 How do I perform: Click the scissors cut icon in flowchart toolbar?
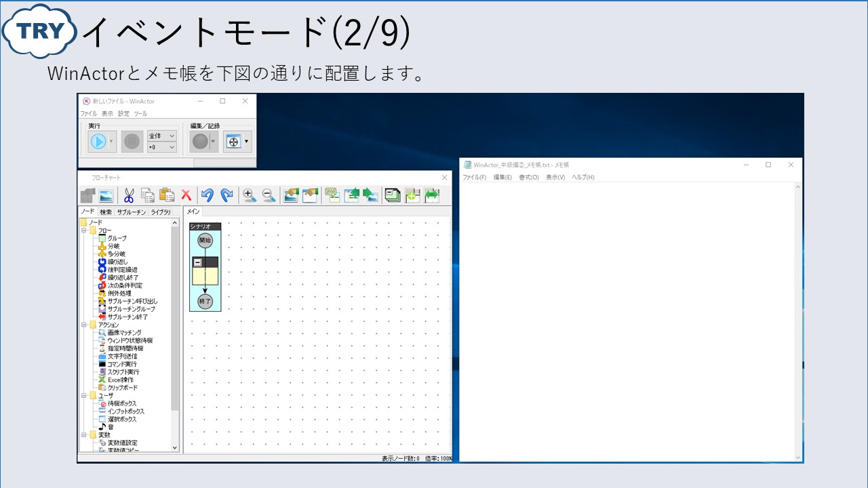click(128, 195)
